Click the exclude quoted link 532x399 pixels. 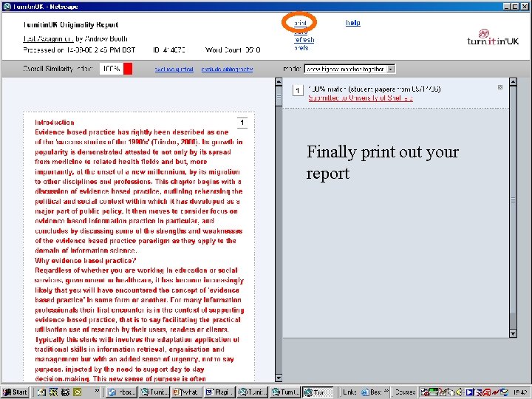pyautogui.click(x=174, y=69)
